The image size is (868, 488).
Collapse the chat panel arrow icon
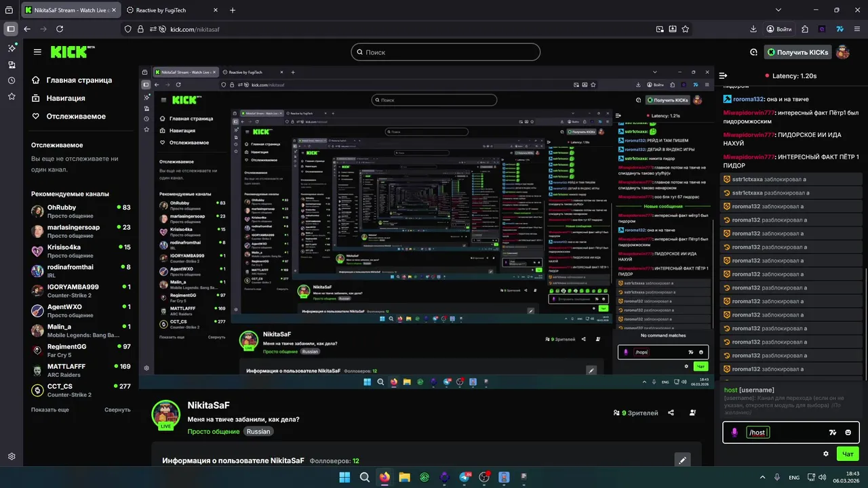click(723, 76)
